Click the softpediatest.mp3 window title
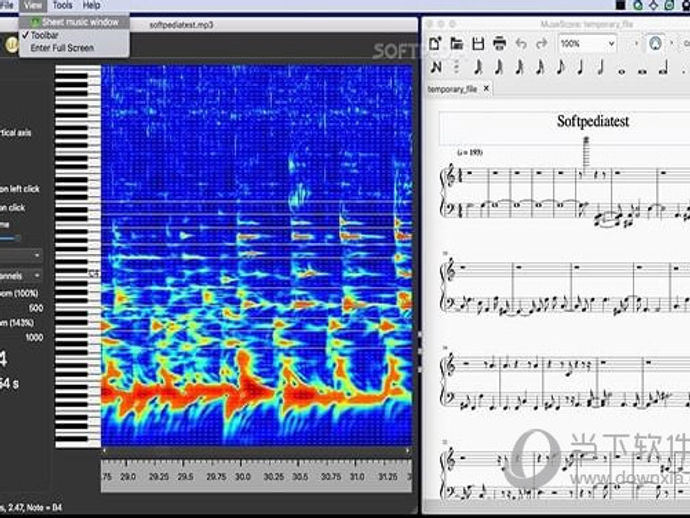 coord(181,25)
